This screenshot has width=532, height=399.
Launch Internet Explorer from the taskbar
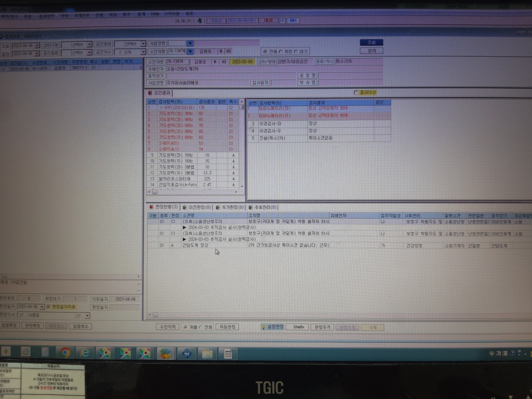pos(85,353)
